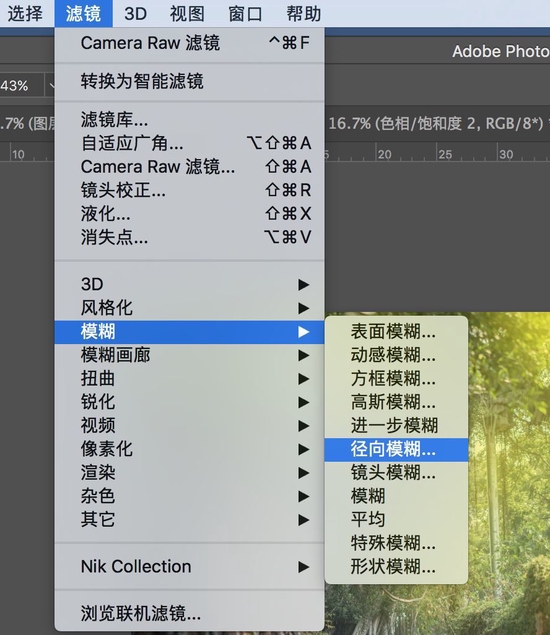Select 表面模糊... blur filter
This screenshot has height=635, width=550.
pos(396,332)
